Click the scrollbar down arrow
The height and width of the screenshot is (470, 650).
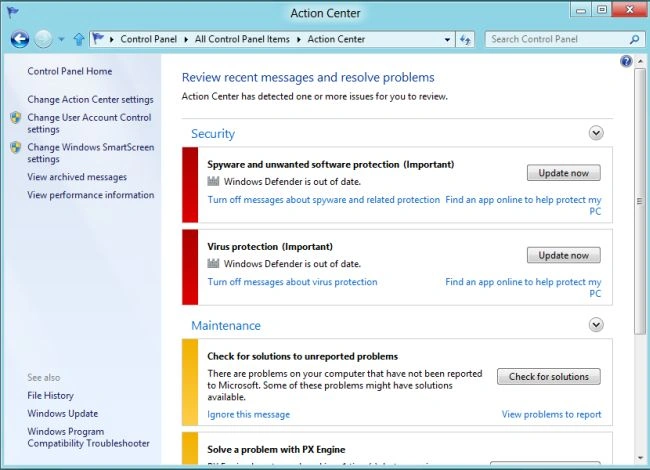coord(640,458)
